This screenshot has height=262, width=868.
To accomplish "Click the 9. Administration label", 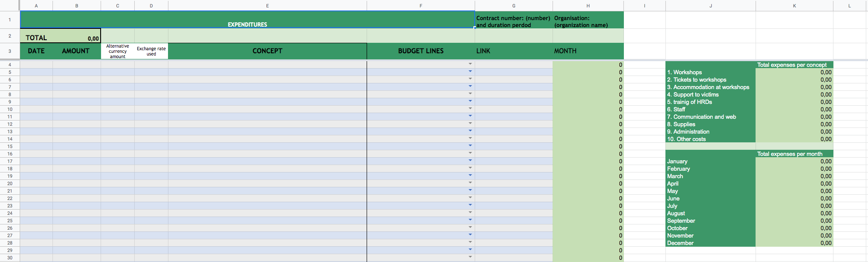I will [x=688, y=131].
